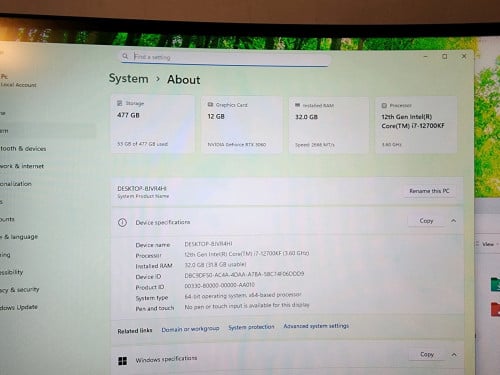
Task: Click the Product ID value 00330-80000-00000-AA010
Action: pos(219,285)
